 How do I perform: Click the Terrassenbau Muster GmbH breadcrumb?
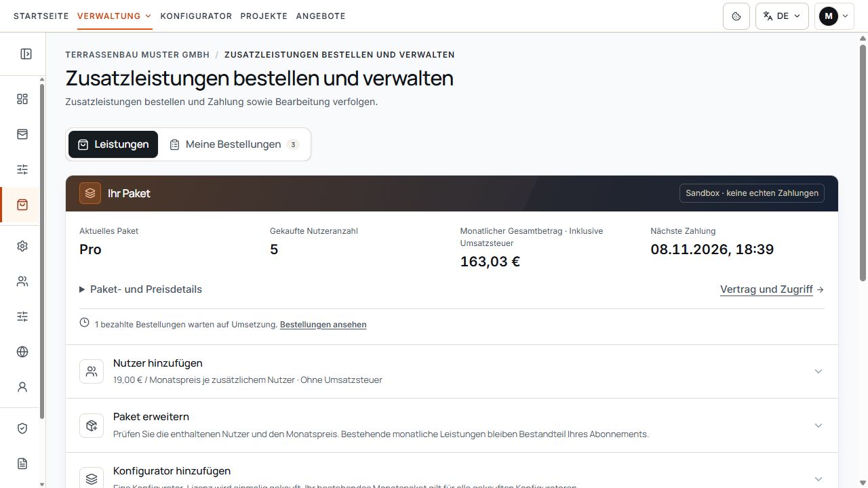point(138,55)
